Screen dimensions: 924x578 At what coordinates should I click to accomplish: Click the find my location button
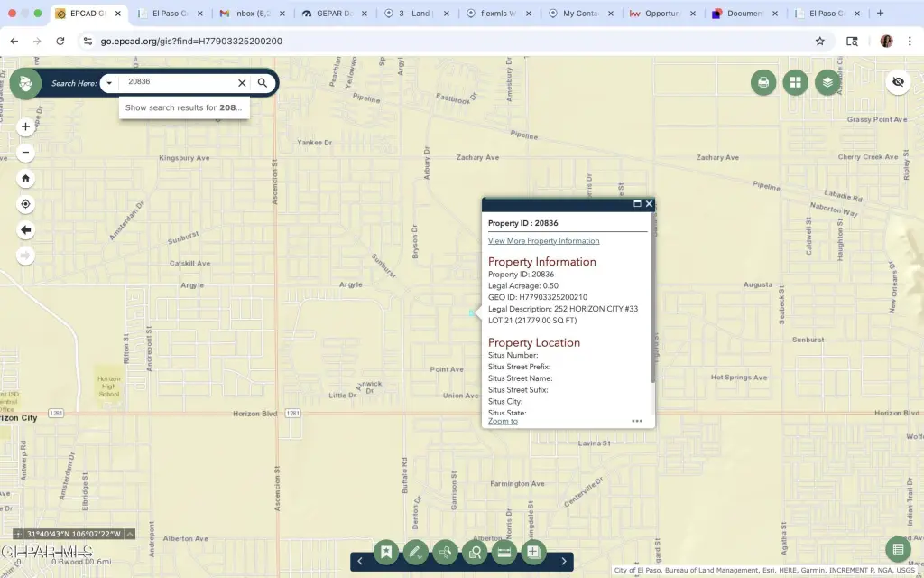click(x=25, y=204)
